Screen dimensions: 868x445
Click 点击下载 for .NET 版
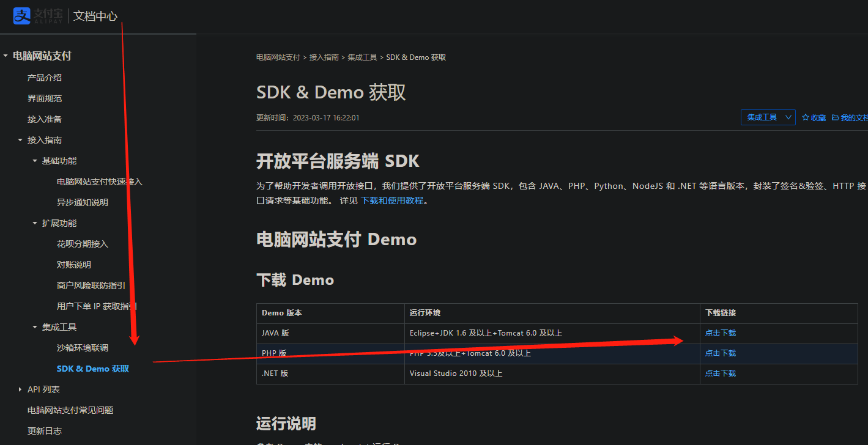(721, 373)
